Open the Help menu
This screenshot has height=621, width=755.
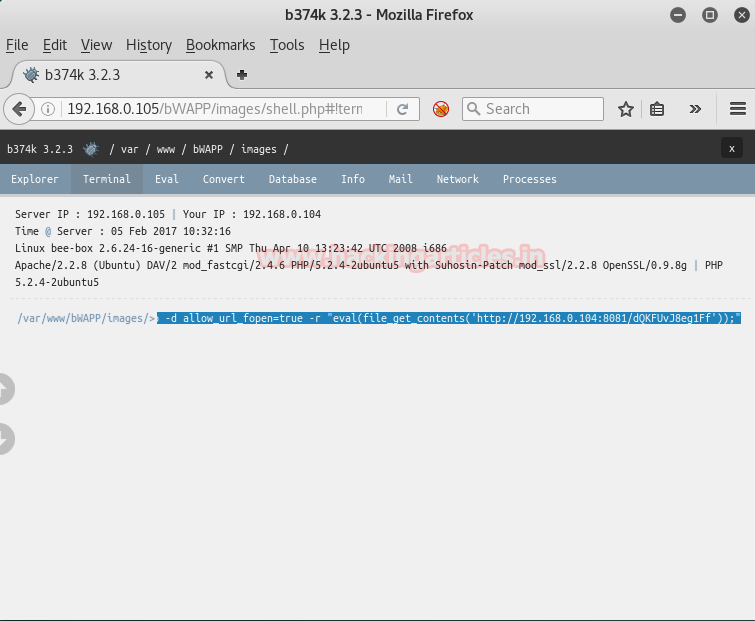(x=334, y=45)
